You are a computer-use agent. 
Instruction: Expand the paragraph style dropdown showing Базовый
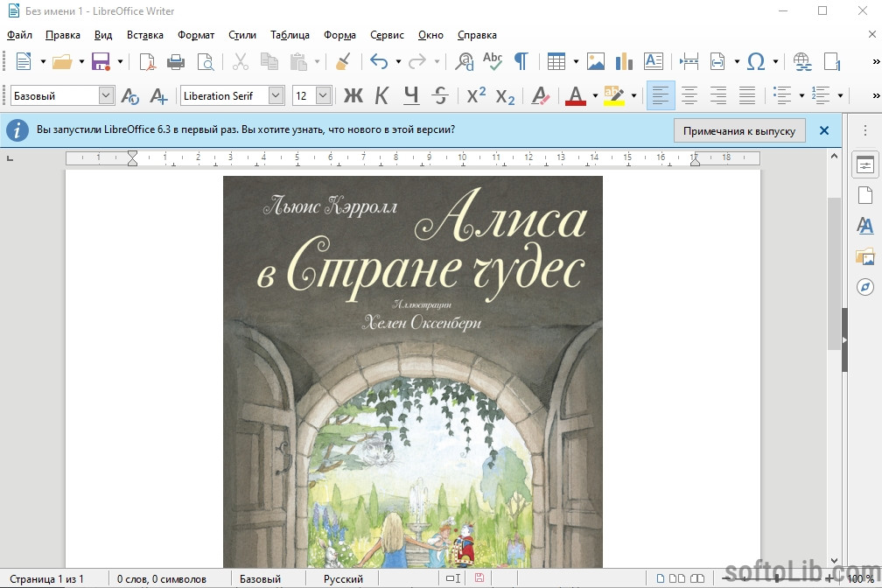click(x=107, y=95)
